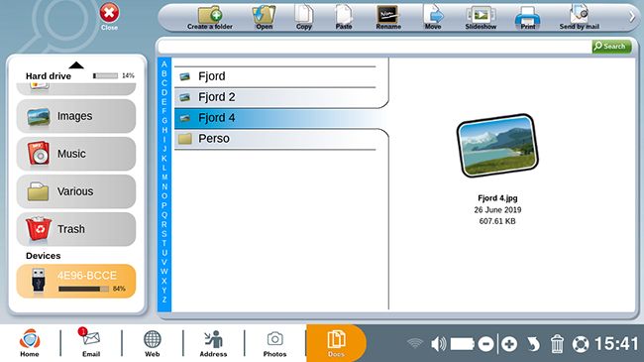Image resolution: width=644 pixels, height=362 pixels.
Task: Click the Rename toolbar icon
Action: point(388,18)
